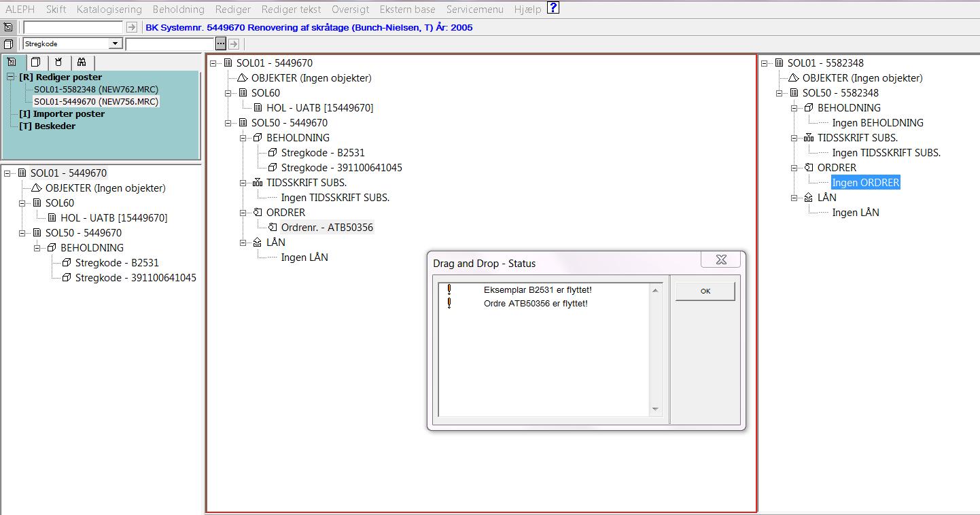Click the ellipsis browse button beside barcode field
Viewport: 980px width, 515px height.
click(220, 43)
